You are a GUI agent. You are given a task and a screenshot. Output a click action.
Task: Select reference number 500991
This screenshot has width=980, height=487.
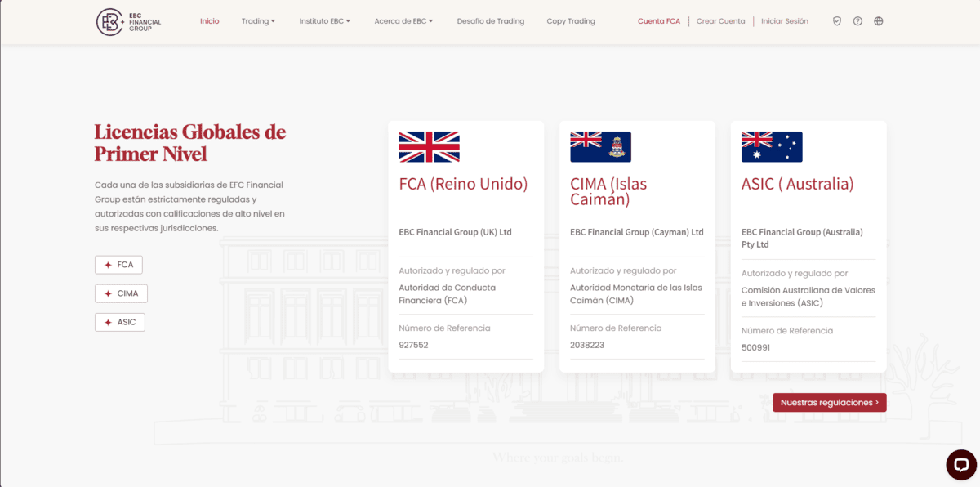[756, 347]
